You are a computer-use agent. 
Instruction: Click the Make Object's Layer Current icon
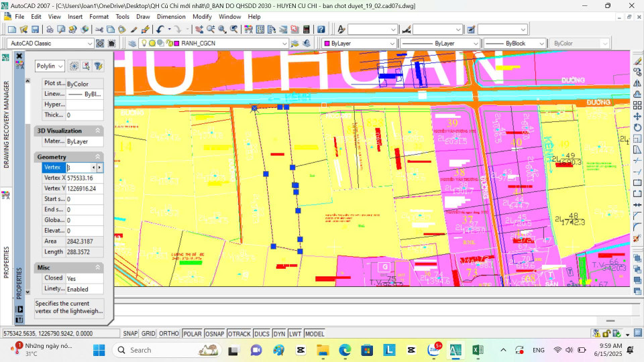[294, 43]
